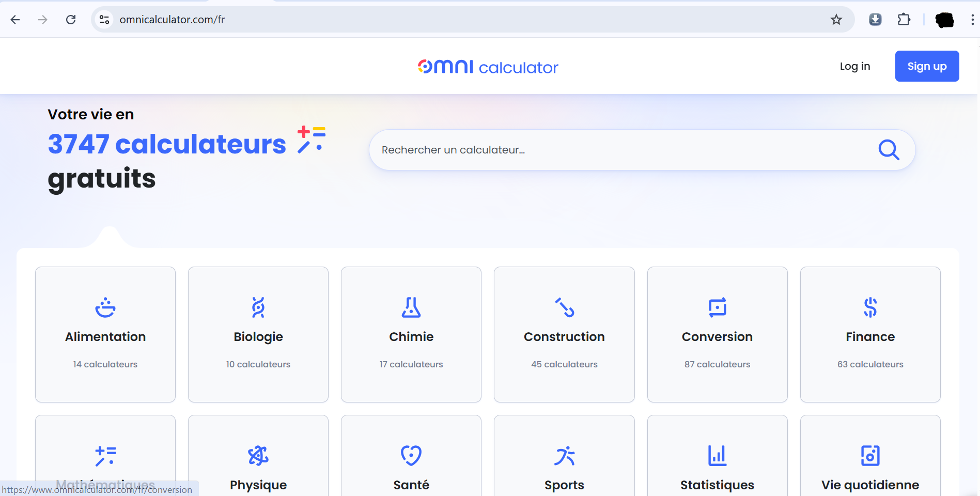This screenshot has width=980, height=496.
Task: Open the Conversion category icon
Action: [717, 307]
